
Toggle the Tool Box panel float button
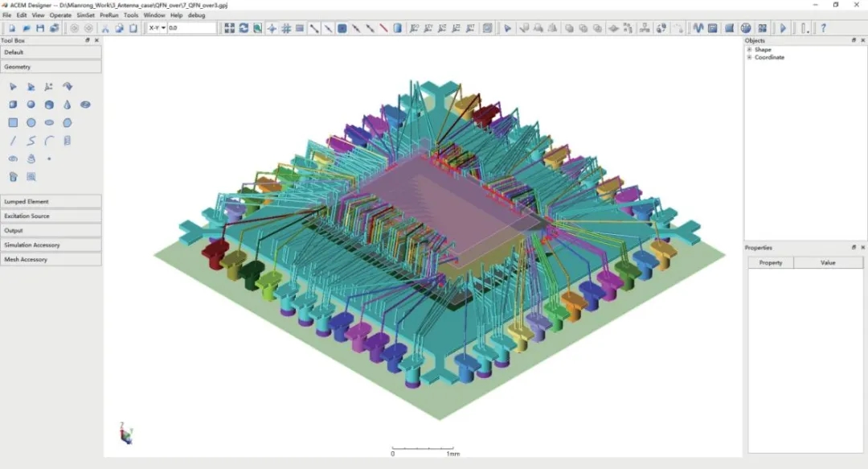coord(88,40)
